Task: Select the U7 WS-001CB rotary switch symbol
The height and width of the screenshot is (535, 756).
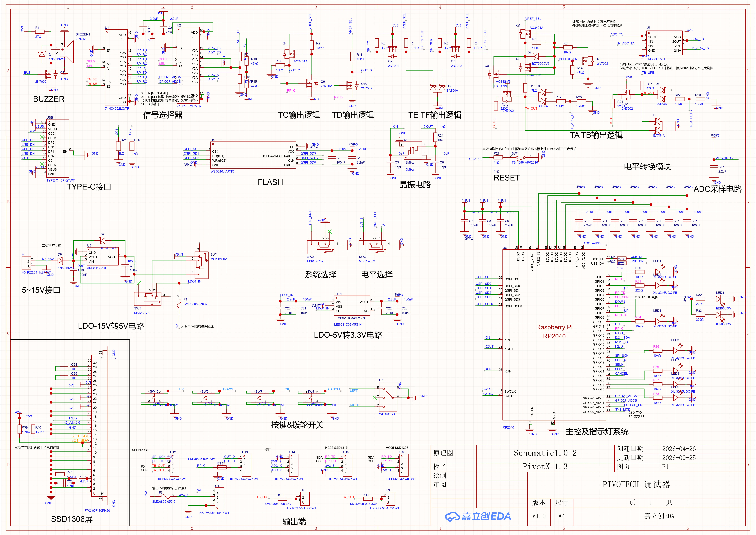Action: pos(388,396)
